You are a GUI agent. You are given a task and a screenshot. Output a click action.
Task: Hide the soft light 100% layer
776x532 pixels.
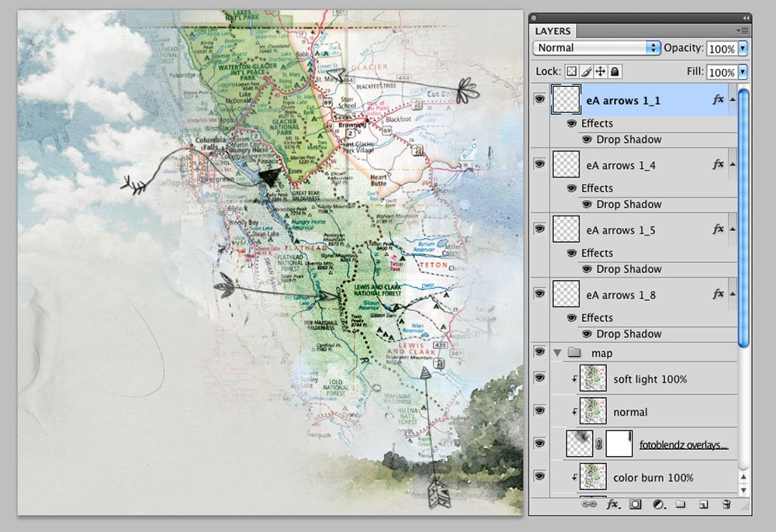pos(539,378)
